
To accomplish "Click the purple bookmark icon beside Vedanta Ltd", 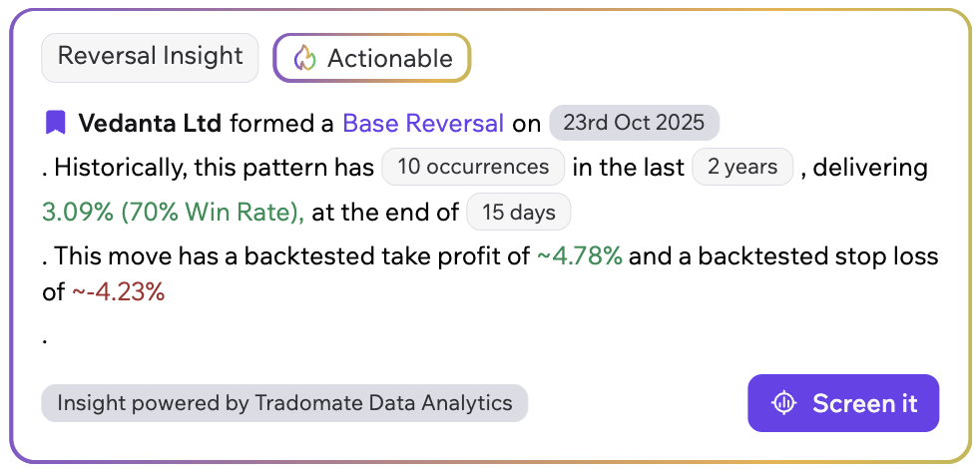I will (x=55, y=124).
